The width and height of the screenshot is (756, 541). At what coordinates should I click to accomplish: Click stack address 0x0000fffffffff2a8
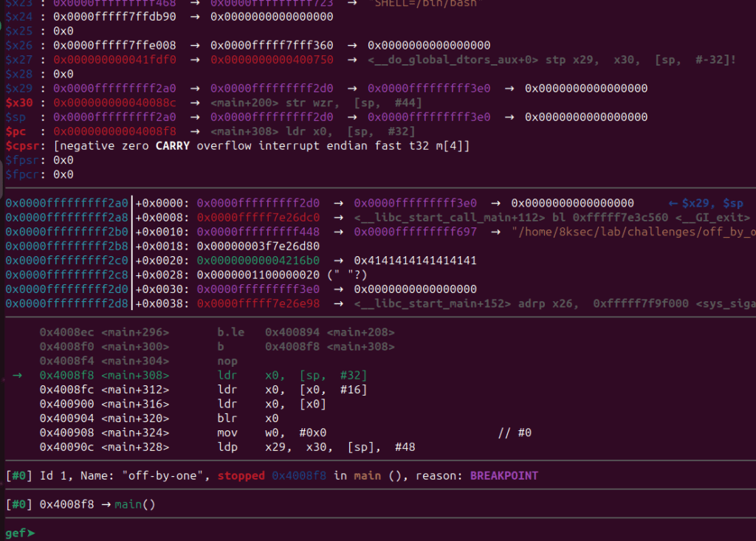coord(67,218)
